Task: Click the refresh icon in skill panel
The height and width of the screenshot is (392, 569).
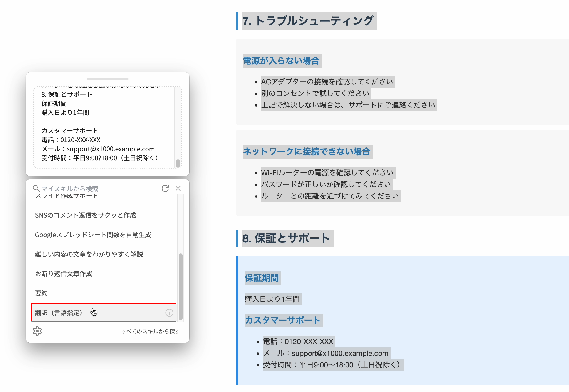Action: point(165,188)
